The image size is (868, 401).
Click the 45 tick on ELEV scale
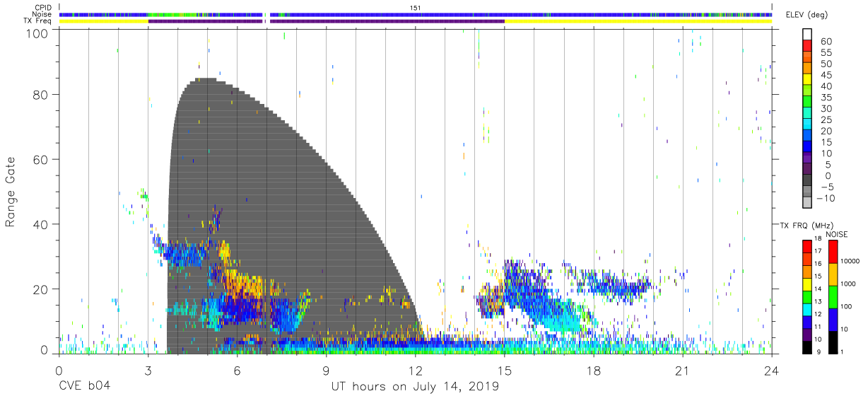coord(826,76)
